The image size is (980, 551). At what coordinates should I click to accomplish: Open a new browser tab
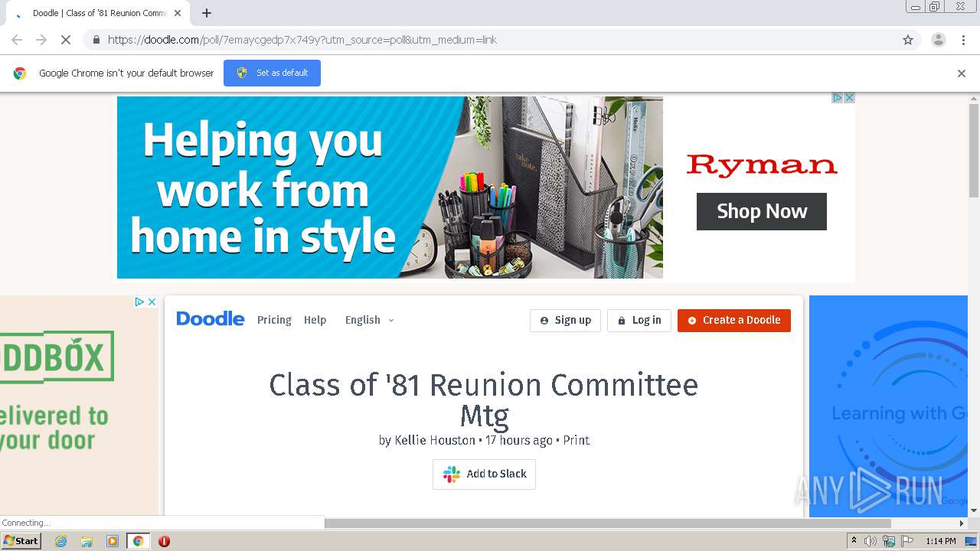click(x=207, y=13)
